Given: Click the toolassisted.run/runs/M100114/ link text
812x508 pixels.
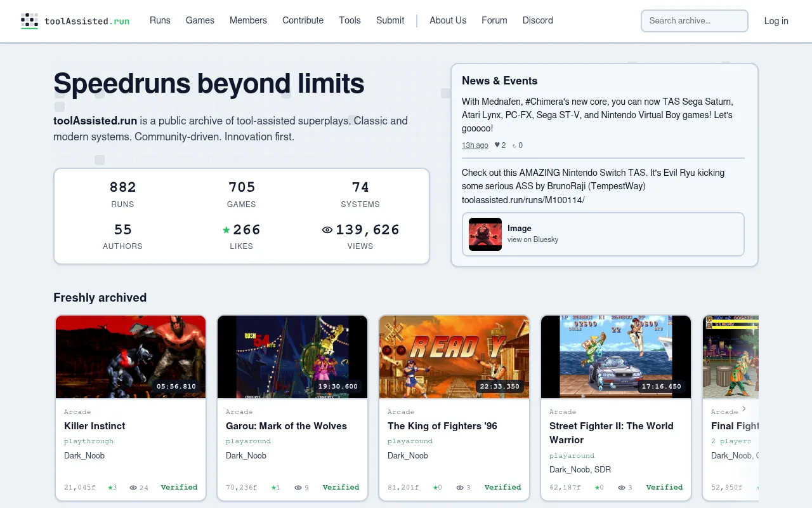Looking at the screenshot, I should [523, 200].
